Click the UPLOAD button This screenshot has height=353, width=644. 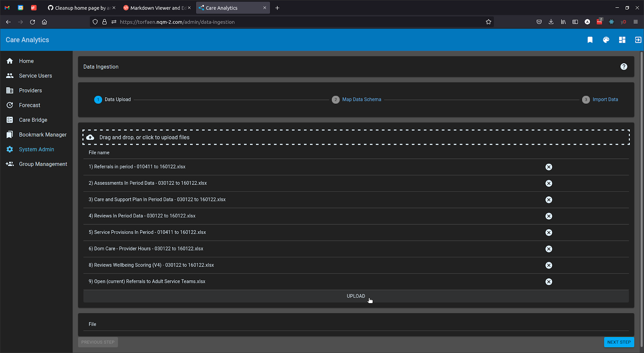356,296
